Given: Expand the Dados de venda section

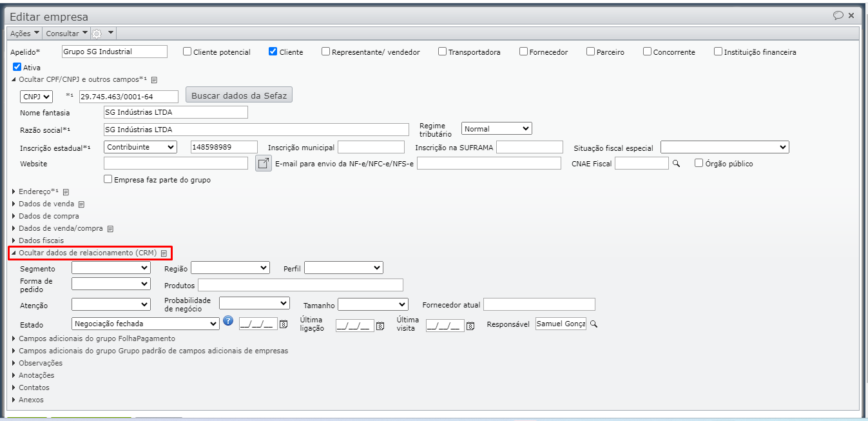Looking at the screenshot, I should point(43,204).
